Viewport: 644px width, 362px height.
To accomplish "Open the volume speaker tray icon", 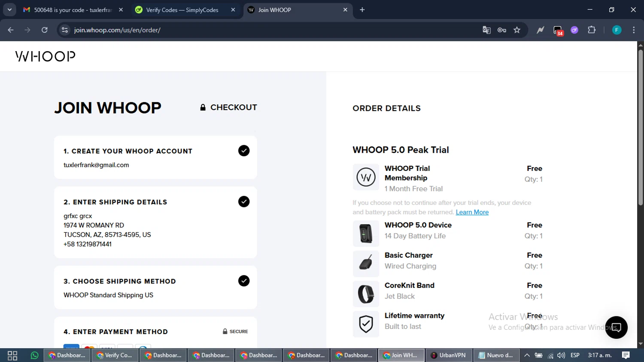I will 561,355.
